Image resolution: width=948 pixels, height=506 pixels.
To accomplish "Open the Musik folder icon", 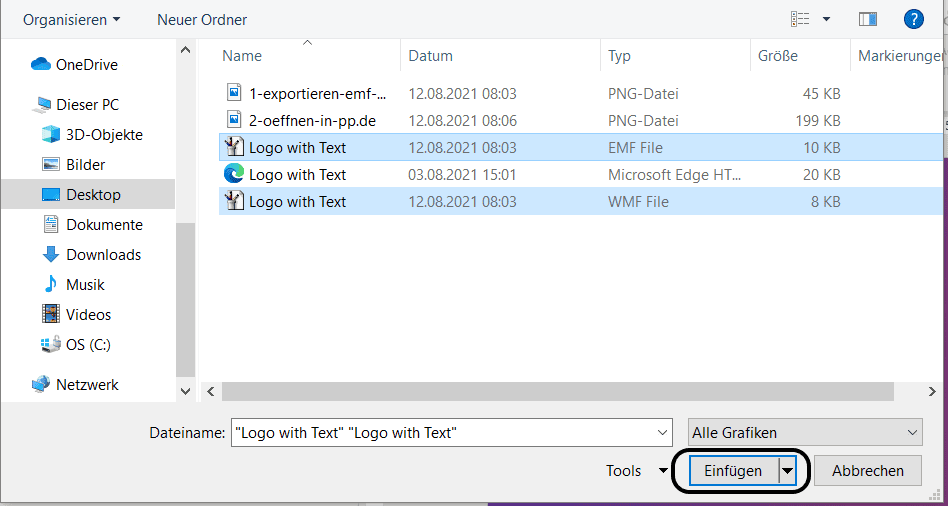I will pyautogui.click(x=51, y=285).
